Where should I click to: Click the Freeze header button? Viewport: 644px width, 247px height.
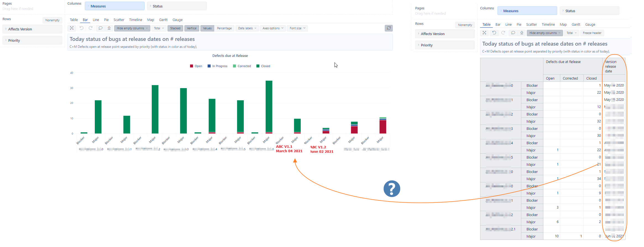coord(592,33)
